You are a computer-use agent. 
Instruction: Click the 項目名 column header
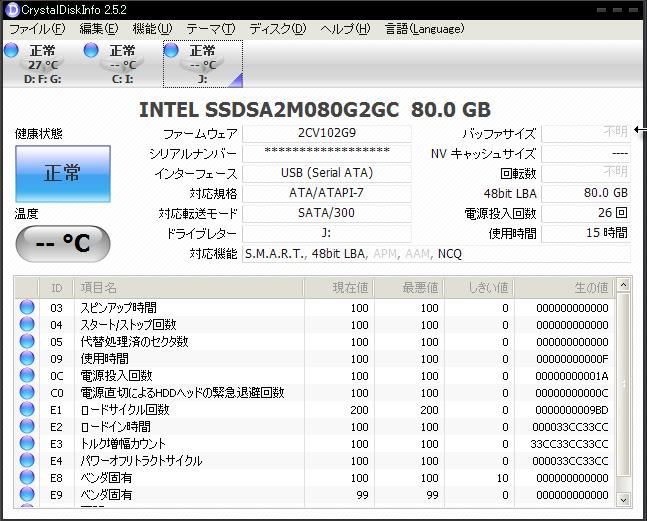point(189,288)
